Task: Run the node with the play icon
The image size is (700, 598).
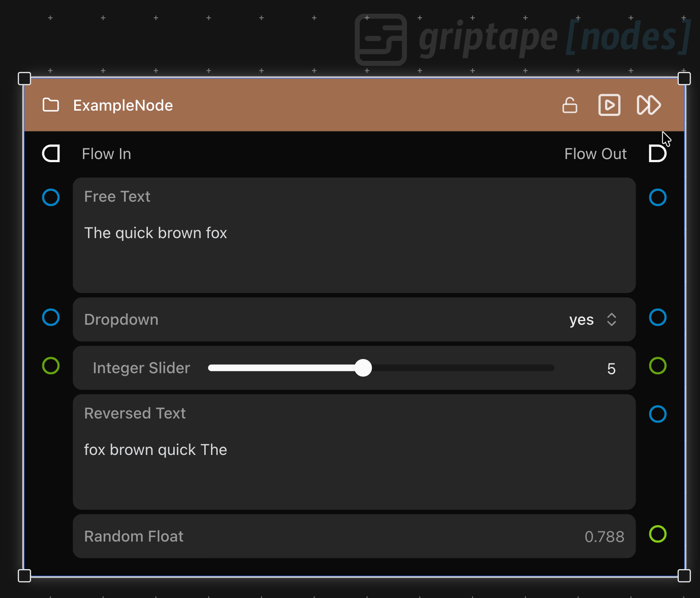Action: (x=609, y=105)
